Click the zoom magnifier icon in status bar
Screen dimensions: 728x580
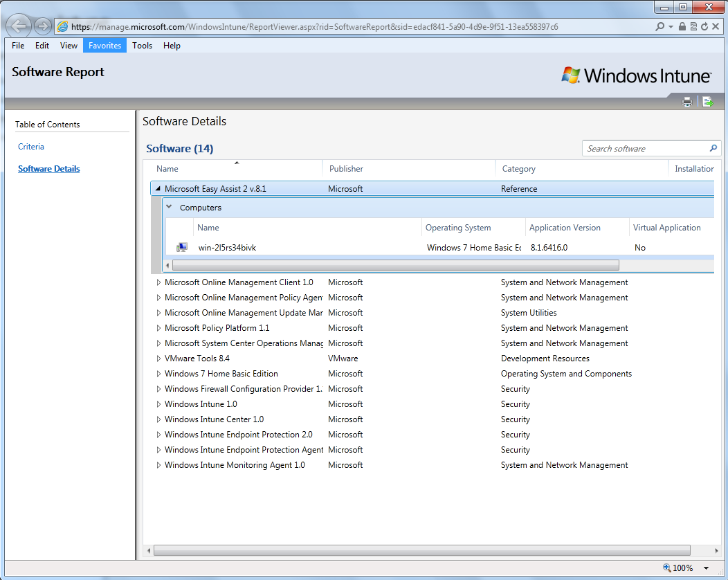(666, 568)
